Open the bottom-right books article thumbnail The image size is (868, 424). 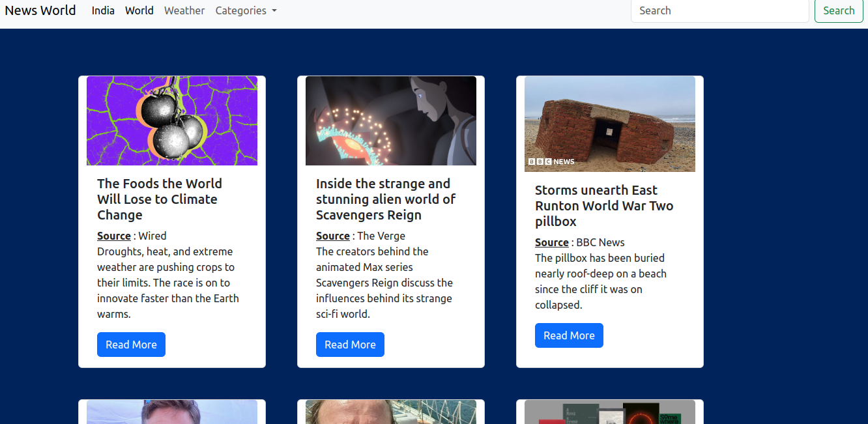[x=610, y=412]
